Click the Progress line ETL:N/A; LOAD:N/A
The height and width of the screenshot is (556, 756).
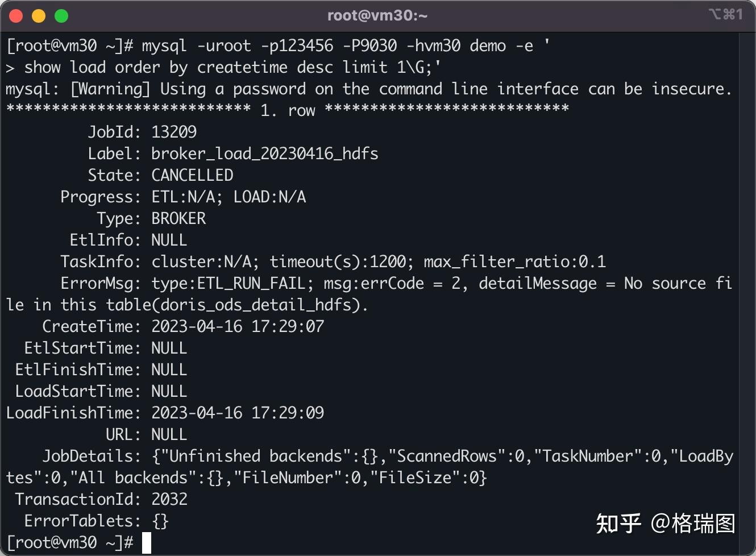click(229, 197)
